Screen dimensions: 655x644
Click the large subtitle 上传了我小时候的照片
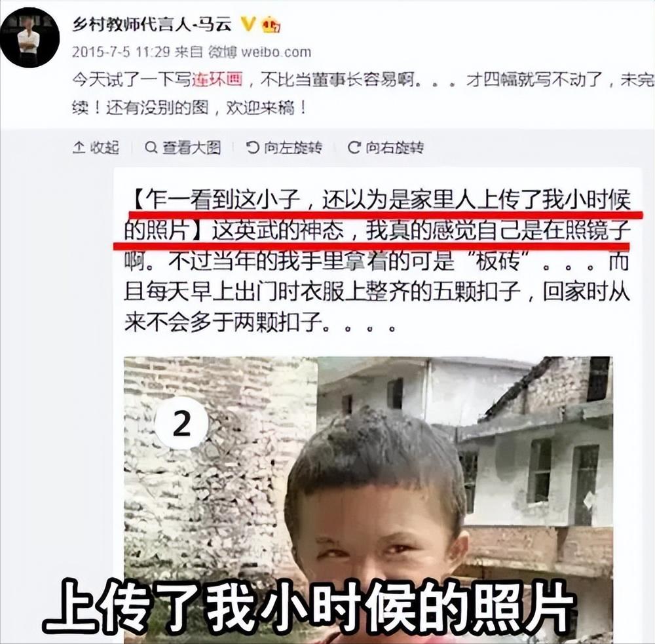coord(310,605)
